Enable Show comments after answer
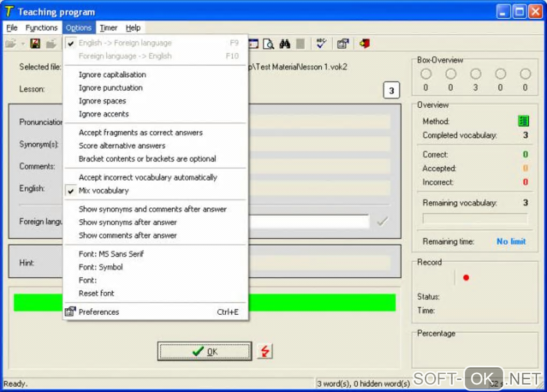The width and height of the screenshot is (547, 392). coord(156,235)
